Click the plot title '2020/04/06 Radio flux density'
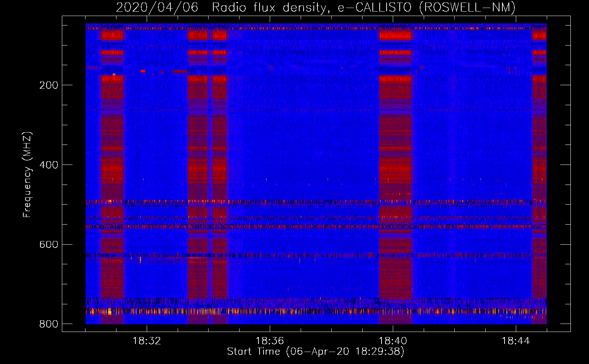589x364 pixels. pos(316,8)
